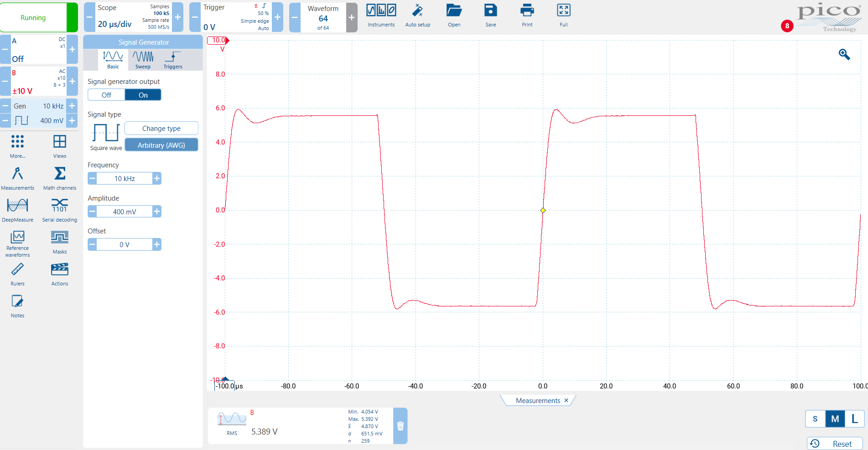Click the Auto setup icon
The image size is (868, 450).
coord(417,16)
